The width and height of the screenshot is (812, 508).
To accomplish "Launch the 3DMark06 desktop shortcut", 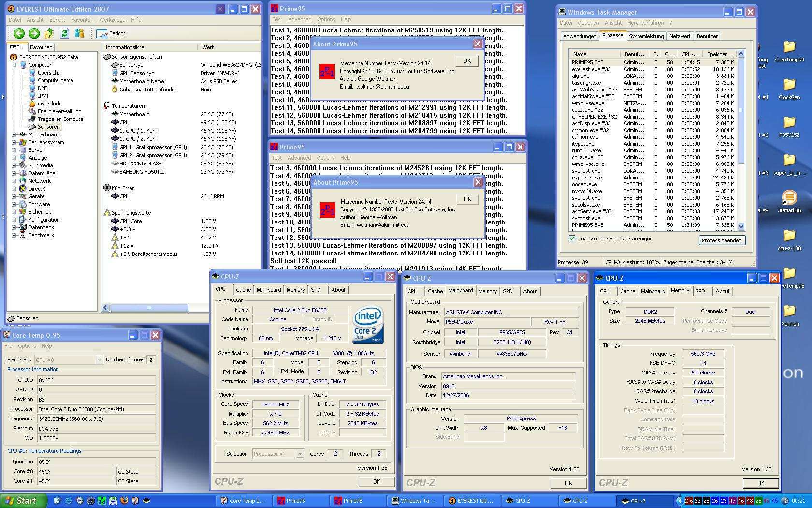I will tap(789, 202).
